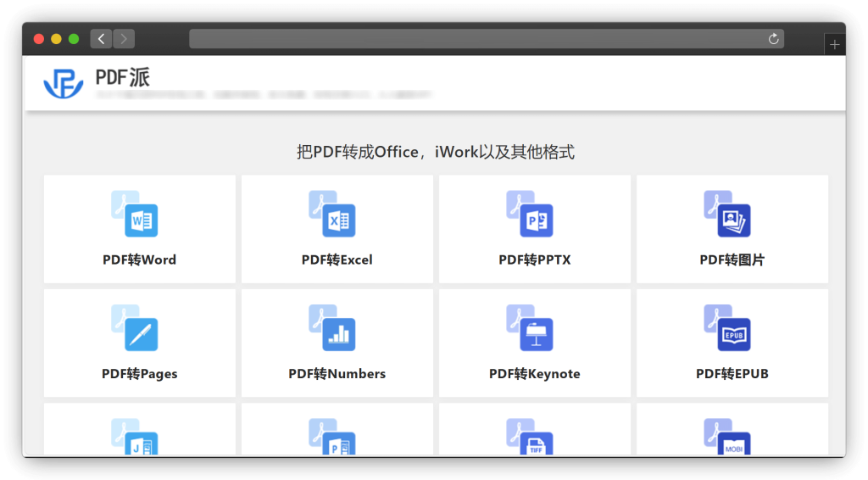Minimize the window with the yellow button
Viewport: 868px width, 480px height.
pos(56,39)
